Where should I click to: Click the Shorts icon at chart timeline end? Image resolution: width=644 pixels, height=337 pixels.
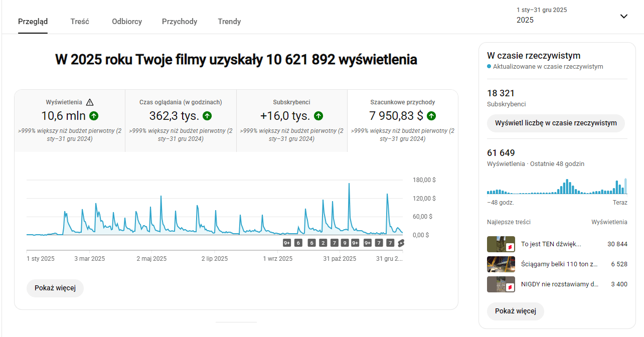click(401, 243)
